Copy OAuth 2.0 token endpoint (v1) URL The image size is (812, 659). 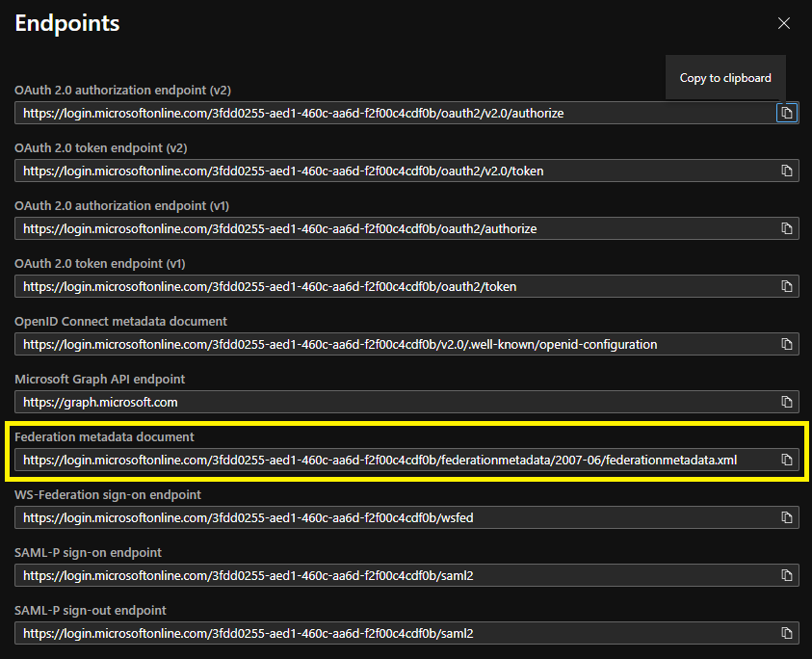[x=787, y=286]
